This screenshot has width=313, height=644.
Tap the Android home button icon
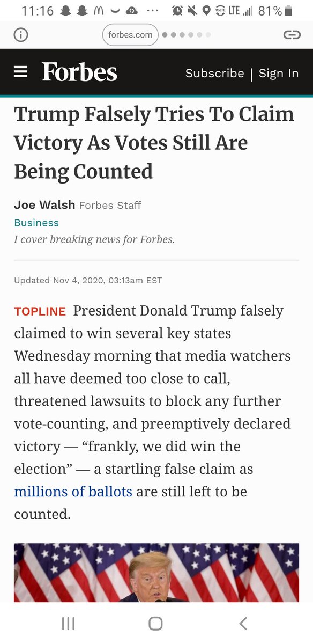155,623
